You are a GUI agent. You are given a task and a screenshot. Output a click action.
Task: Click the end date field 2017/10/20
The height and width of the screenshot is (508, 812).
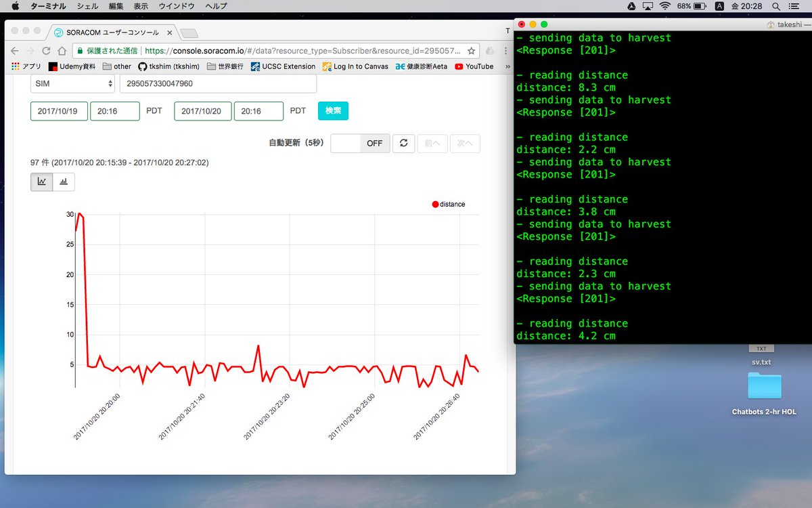[203, 111]
